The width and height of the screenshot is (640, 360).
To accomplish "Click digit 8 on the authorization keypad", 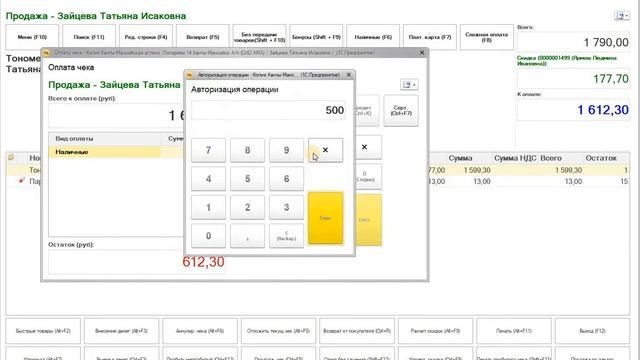I will click(247, 150).
